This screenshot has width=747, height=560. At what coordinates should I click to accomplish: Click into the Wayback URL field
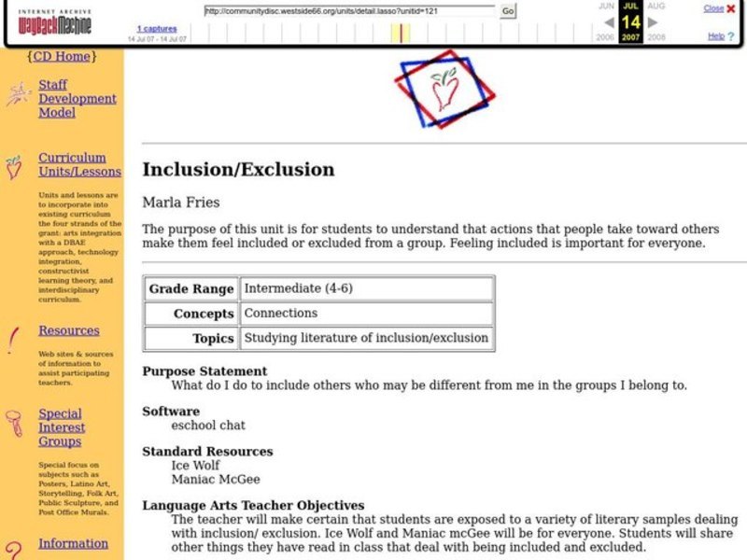[x=349, y=11]
